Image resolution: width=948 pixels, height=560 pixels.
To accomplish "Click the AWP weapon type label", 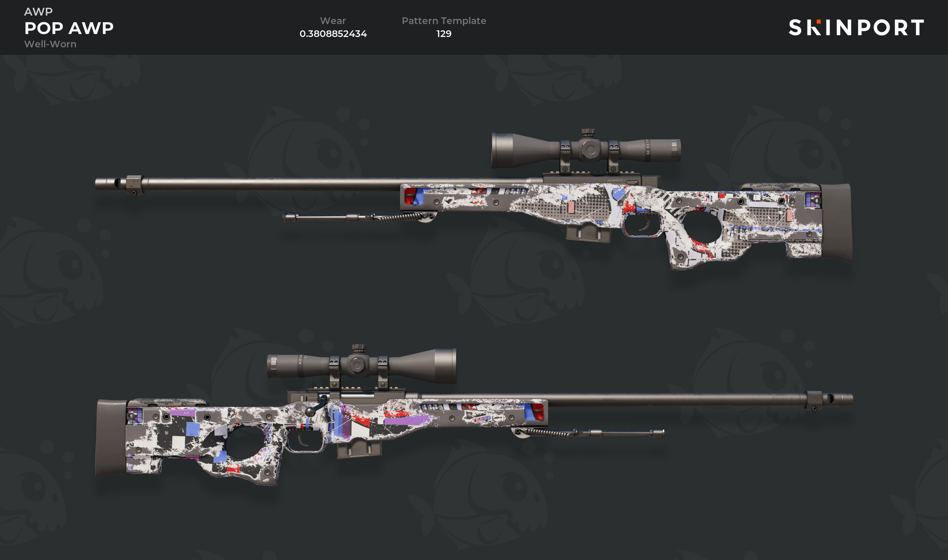I will pos(39,12).
